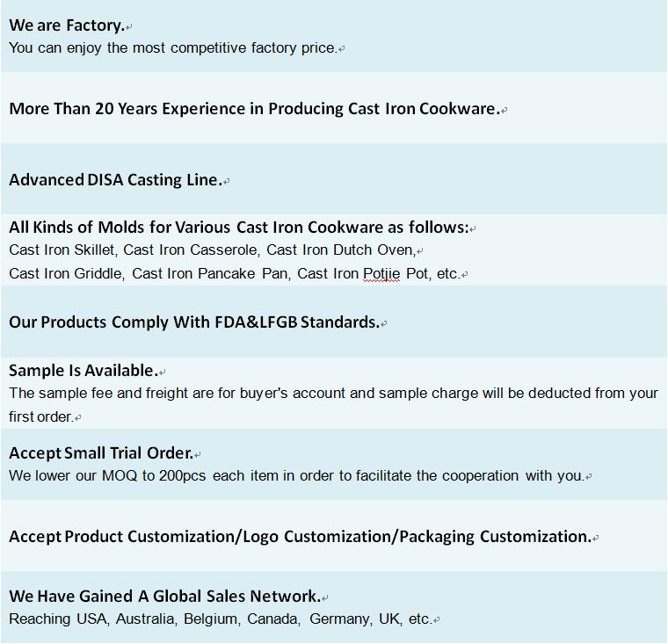
Task: Click the "We are Factory." heading
Action: click(x=67, y=25)
